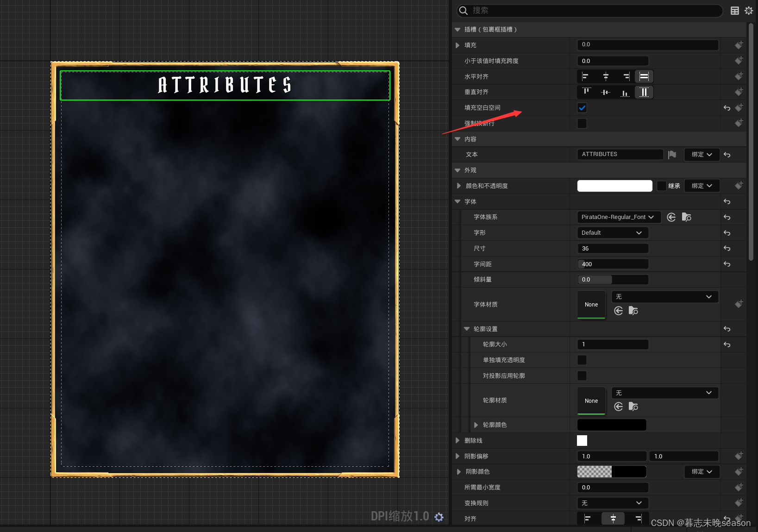Reset 填充空白空间 to default value
Viewport: 758px width, 532px height.
pos(727,108)
